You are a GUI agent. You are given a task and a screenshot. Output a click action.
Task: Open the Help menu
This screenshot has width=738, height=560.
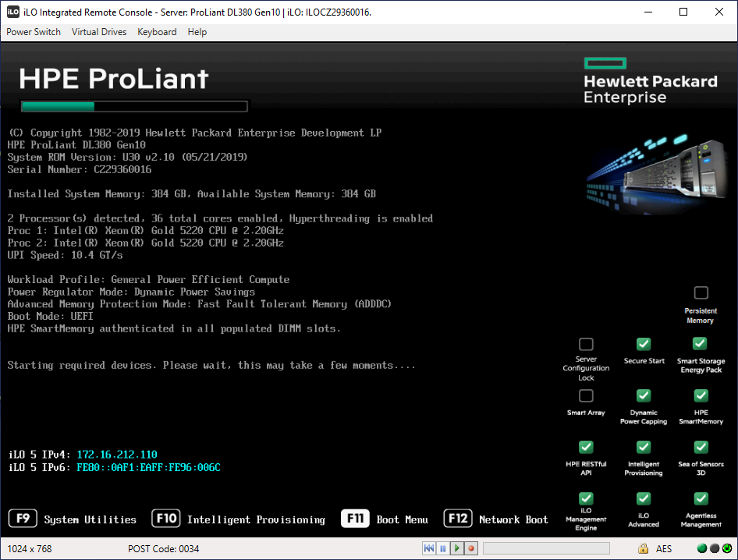(x=197, y=32)
